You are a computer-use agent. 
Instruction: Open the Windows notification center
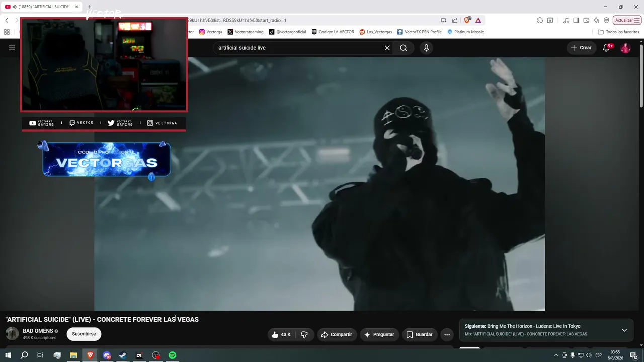[634, 355]
